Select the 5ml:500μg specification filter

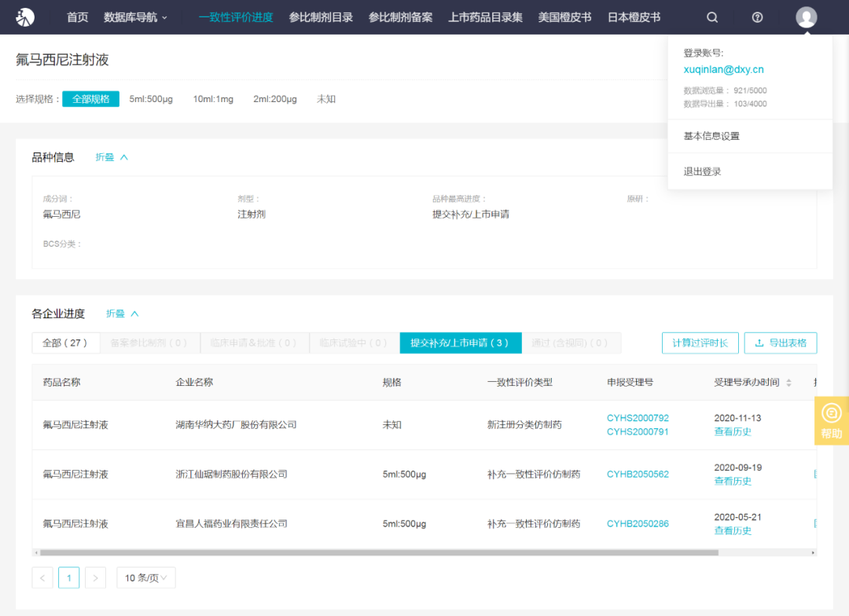click(151, 99)
